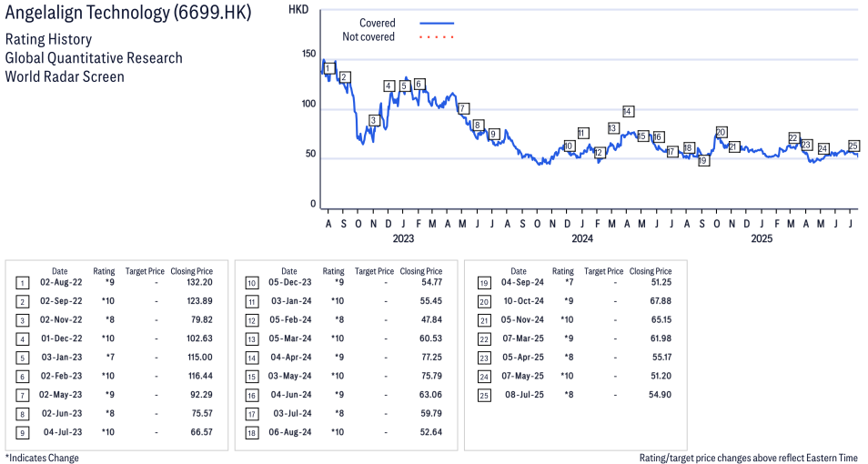Screen dimensions: 868x464
Task: Click the 2023 year label under the chart
Action: pyautogui.click(x=403, y=238)
